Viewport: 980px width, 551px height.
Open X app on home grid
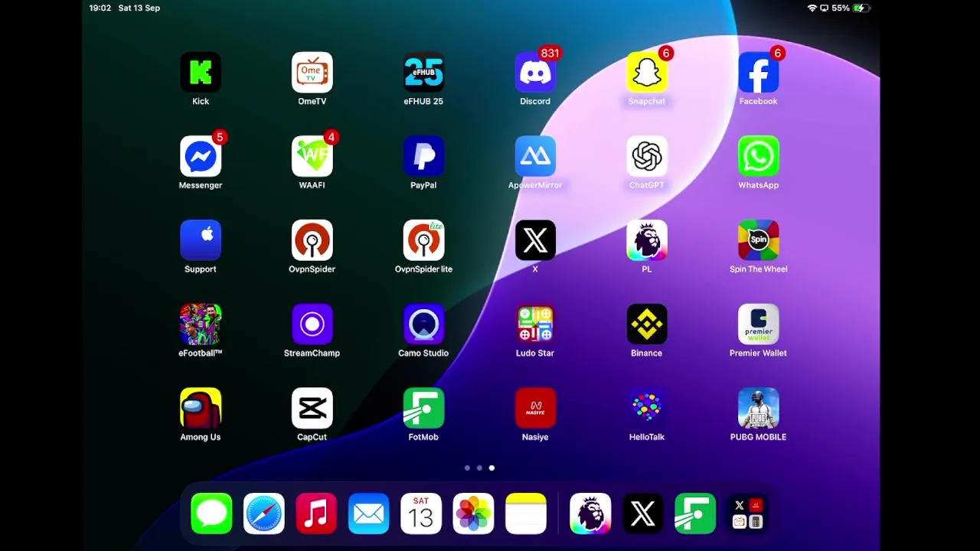[535, 240]
